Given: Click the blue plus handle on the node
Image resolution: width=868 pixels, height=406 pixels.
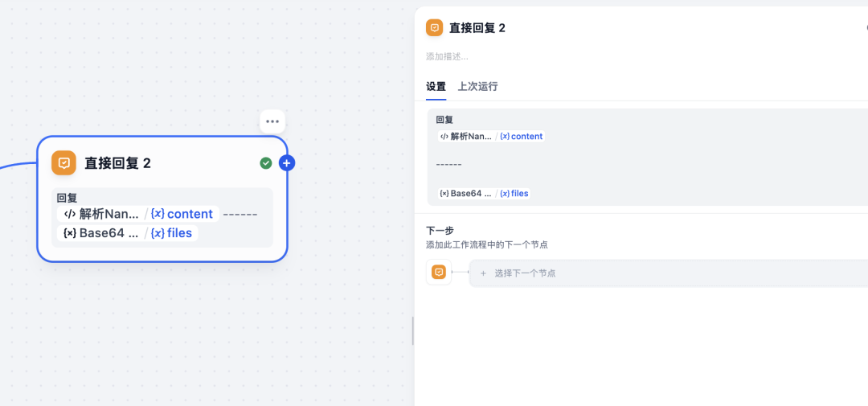Looking at the screenshot, I should (x=287, y=163).
